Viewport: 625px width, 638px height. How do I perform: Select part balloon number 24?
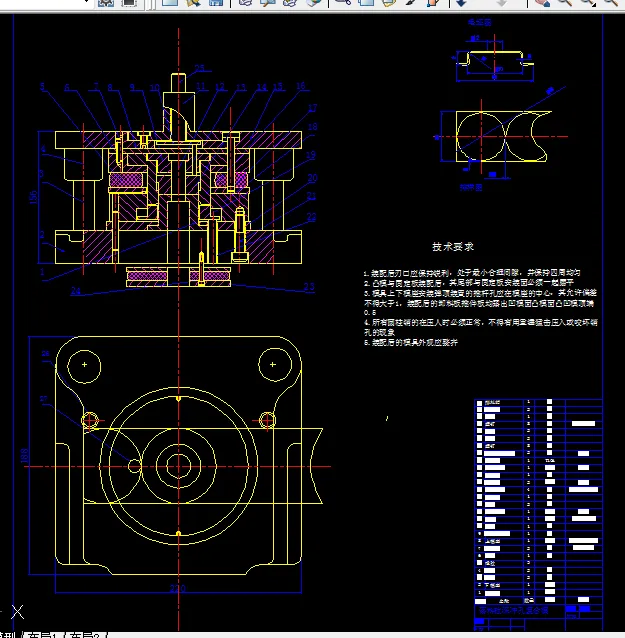click(x=76, y=291)
